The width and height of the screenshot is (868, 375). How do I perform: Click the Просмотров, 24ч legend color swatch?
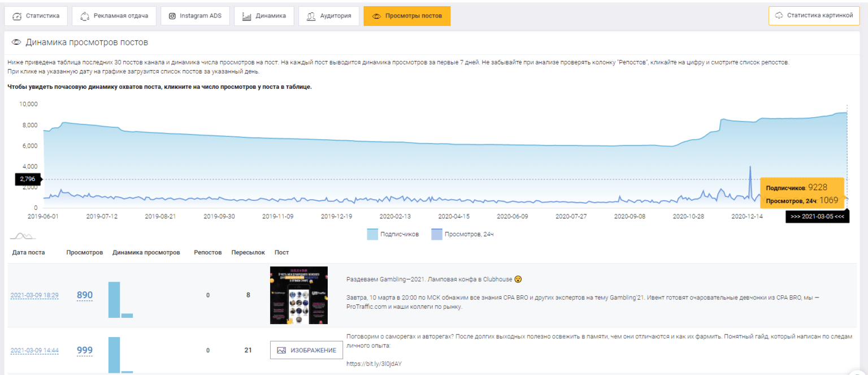coord(436,234)
